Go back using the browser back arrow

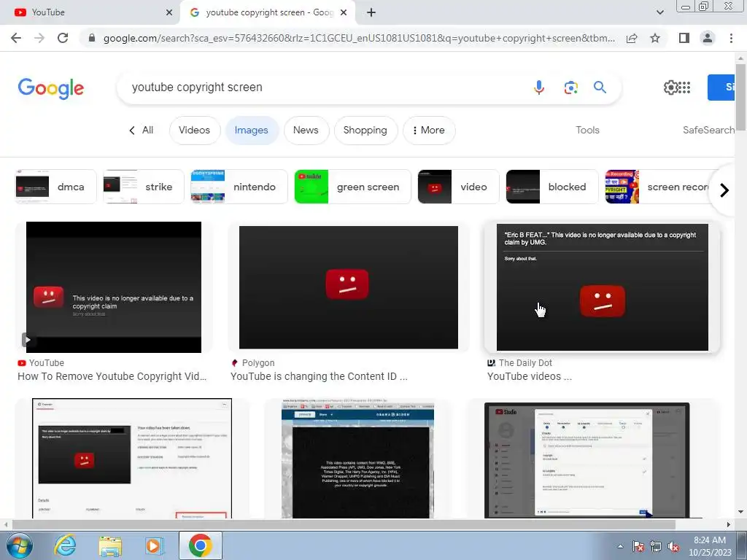coord(16,38)
